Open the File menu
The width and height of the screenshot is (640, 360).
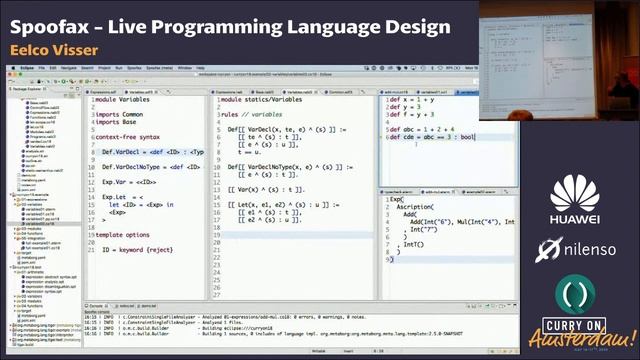pos(42,68)
